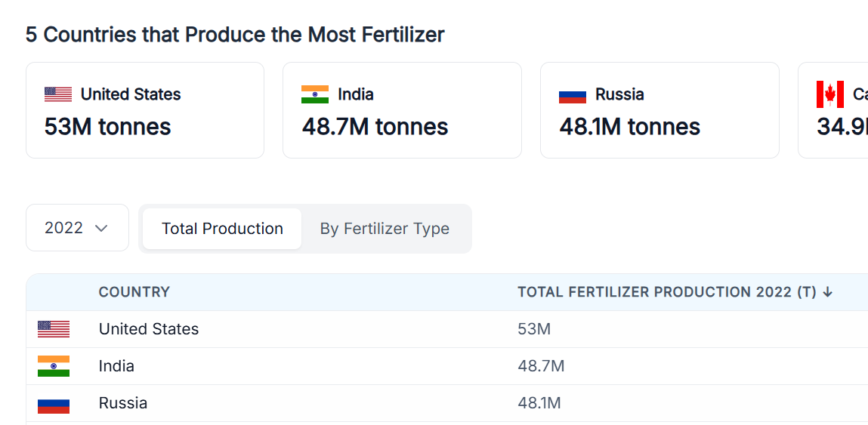Click Russia name in table
The height and width of the screenshot is (425, 868).
(123, 403)
